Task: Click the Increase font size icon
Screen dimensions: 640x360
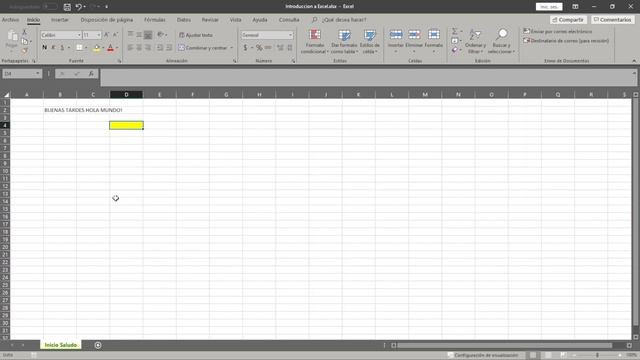Action: (106, 35)
